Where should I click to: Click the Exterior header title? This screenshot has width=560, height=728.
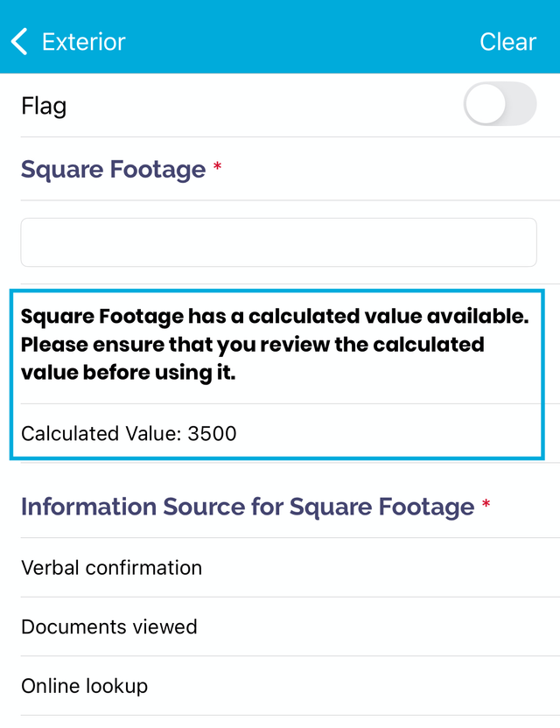[x=84, y=42]
